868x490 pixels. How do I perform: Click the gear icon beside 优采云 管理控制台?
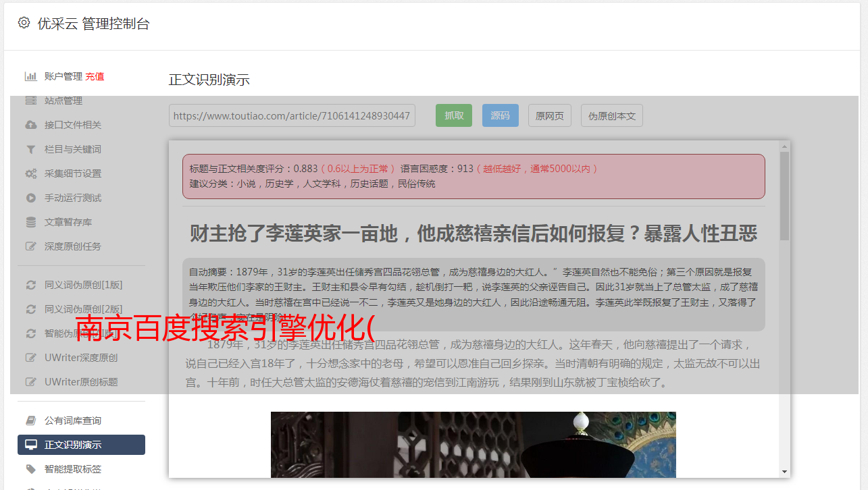click(24, 23)
